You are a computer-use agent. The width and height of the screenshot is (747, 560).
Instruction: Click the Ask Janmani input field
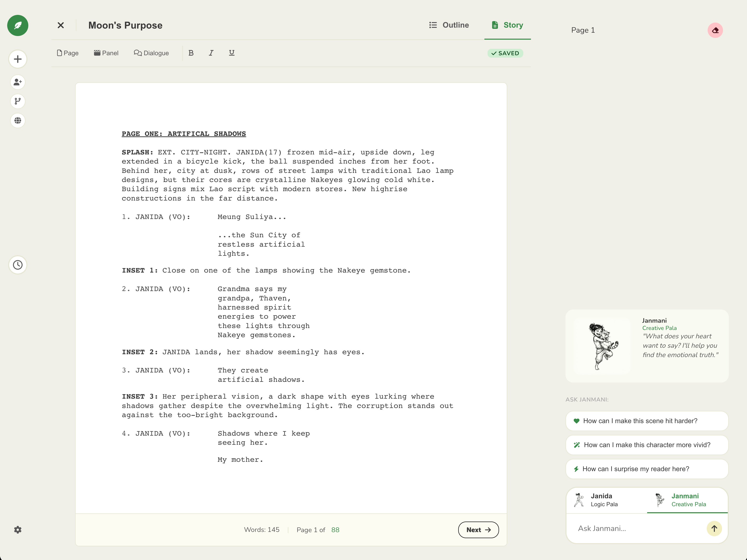point(635,528)
